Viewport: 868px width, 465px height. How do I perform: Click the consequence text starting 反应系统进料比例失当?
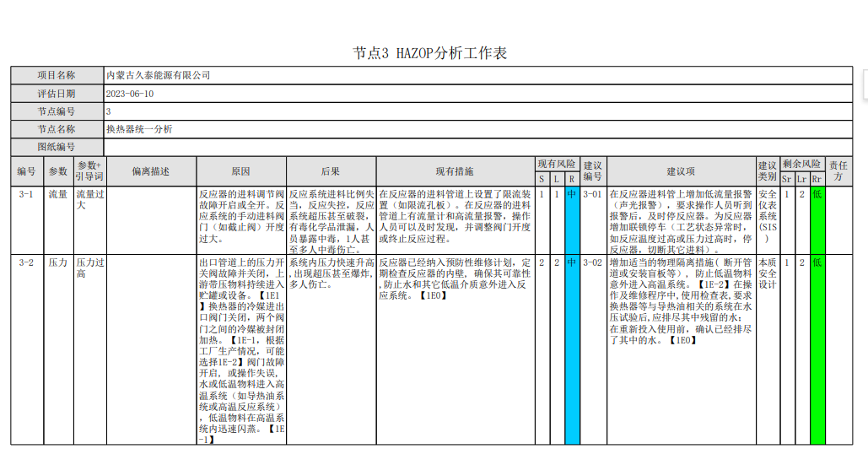[332, 221]
